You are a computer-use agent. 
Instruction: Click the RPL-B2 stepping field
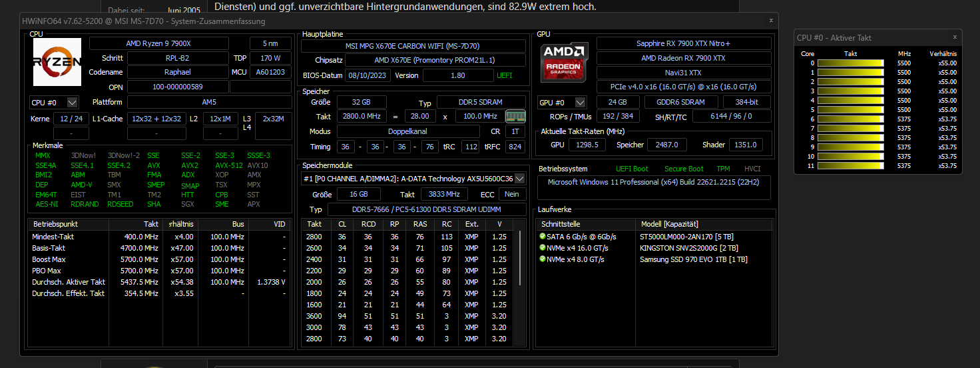click(x=176, y=58)
